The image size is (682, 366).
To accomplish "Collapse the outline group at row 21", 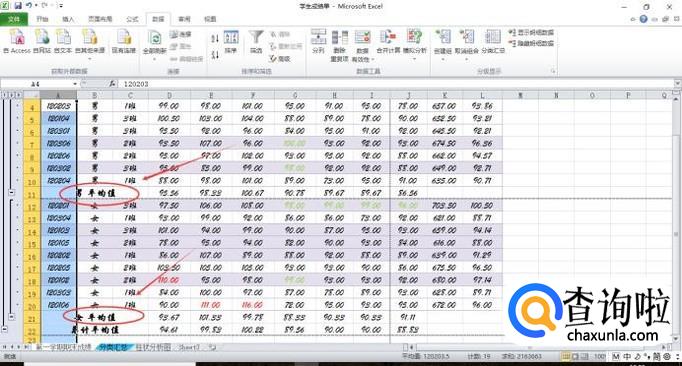I will pos(12,317).
